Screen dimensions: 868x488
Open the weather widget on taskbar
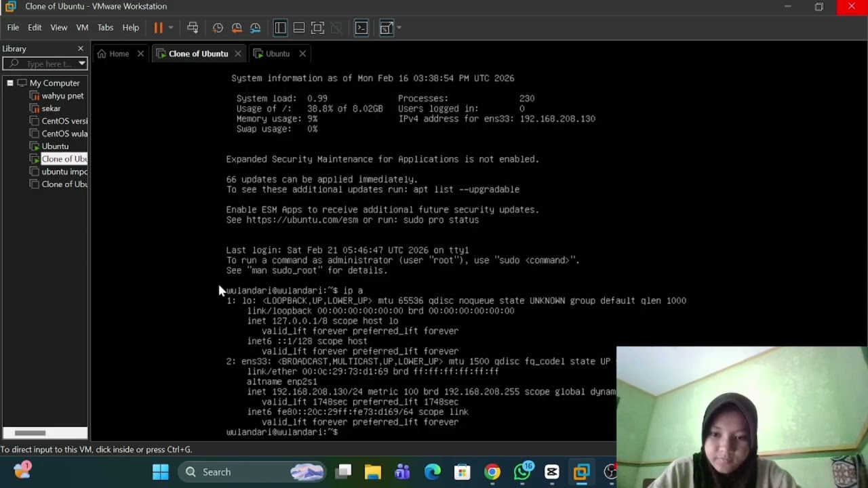coord(22,470)
